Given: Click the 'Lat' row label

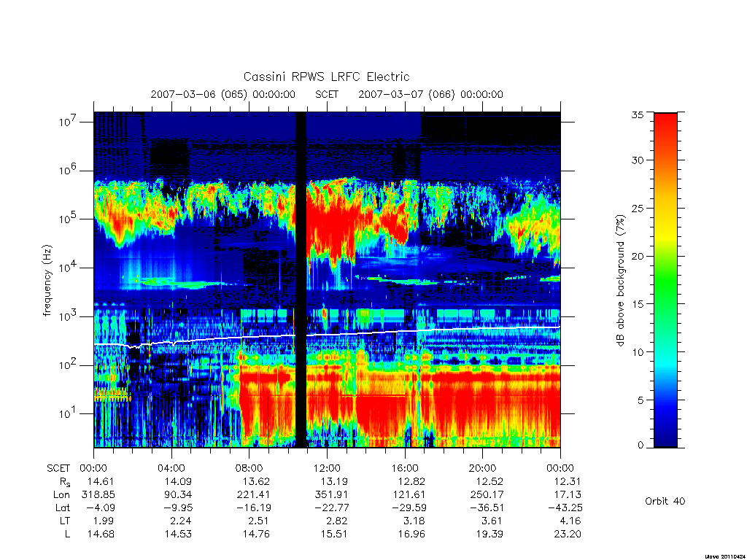Looking at the screenshot, I should pos(63,508).
